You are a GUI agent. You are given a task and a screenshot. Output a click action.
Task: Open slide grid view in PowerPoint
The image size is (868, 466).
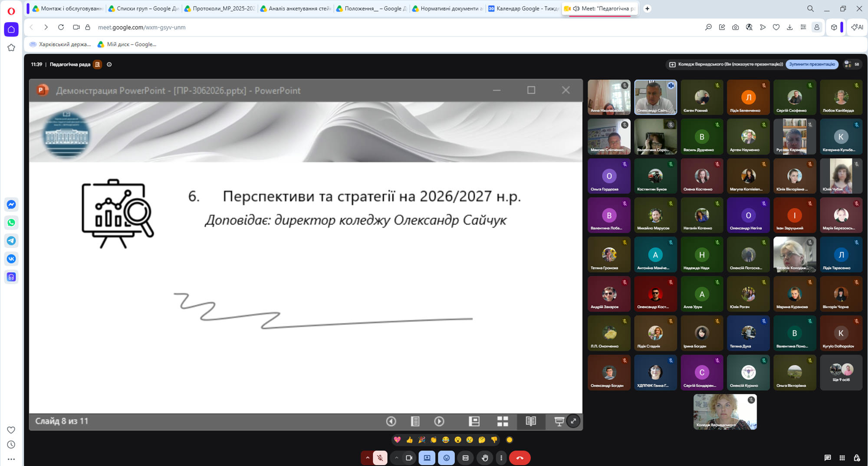pos(503,421)
